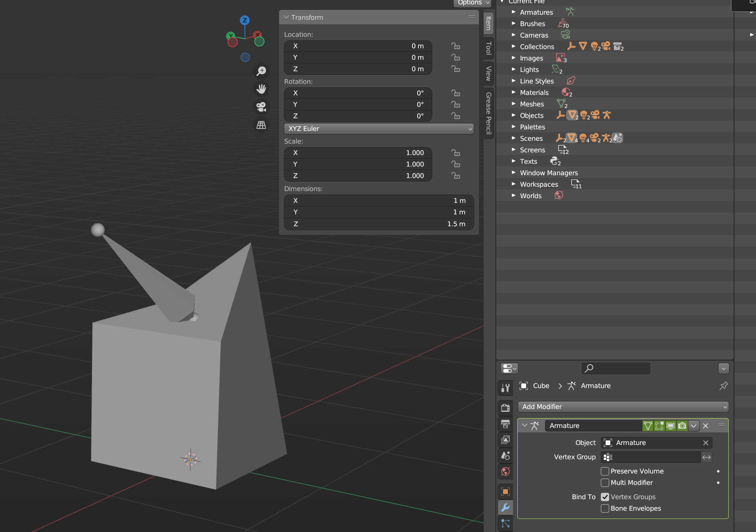This screenshot has width=756, height=532.
Task: Expand the Armatures tree entry
Action: click(x=513, y=12)
